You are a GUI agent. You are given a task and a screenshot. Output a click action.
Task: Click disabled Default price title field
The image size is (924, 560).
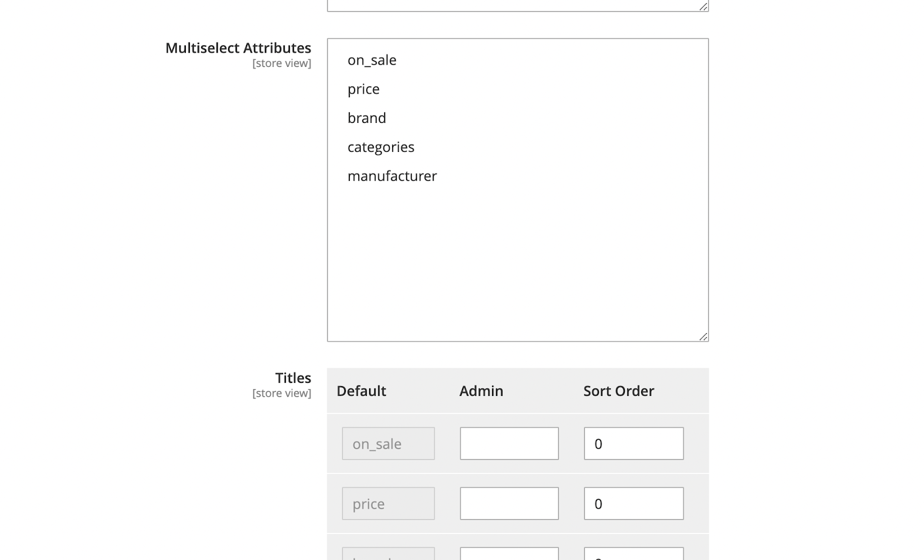pos(388,503)
